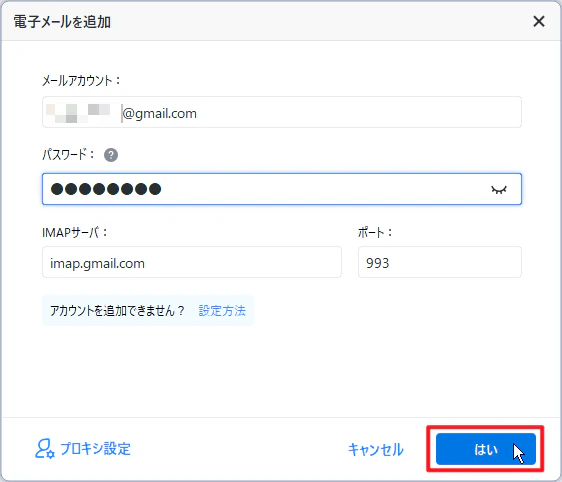Screen dimensions: 562x482
Task: Click the パスワード： label
Action: click(68, 155)
